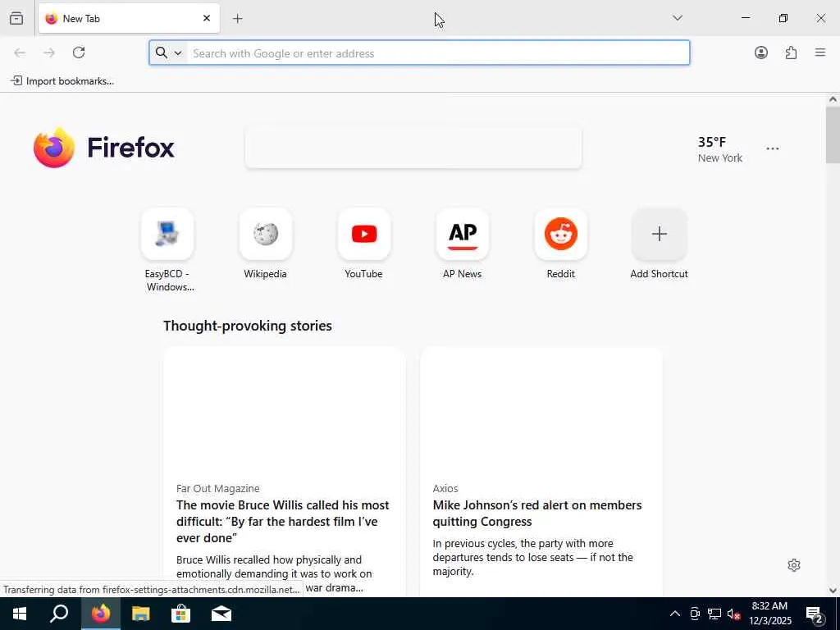Viewport: 840px width, 630px height.
Task: Click the Thought-provoking stories heading
Action: click(248, 326)
